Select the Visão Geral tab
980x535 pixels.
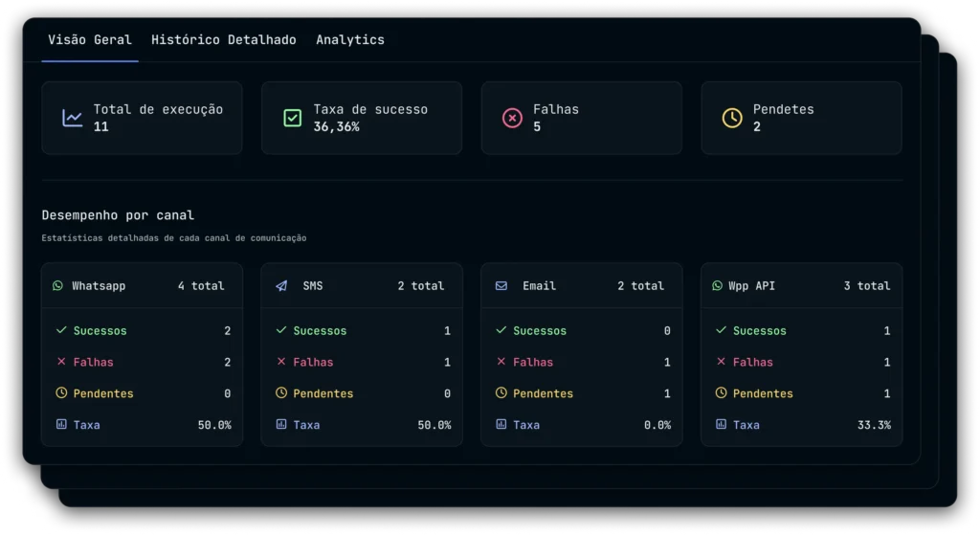click(x=90, y=40)
